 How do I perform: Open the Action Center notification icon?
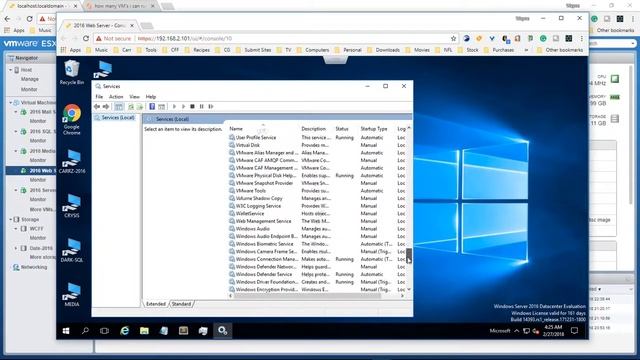point(575,331)
